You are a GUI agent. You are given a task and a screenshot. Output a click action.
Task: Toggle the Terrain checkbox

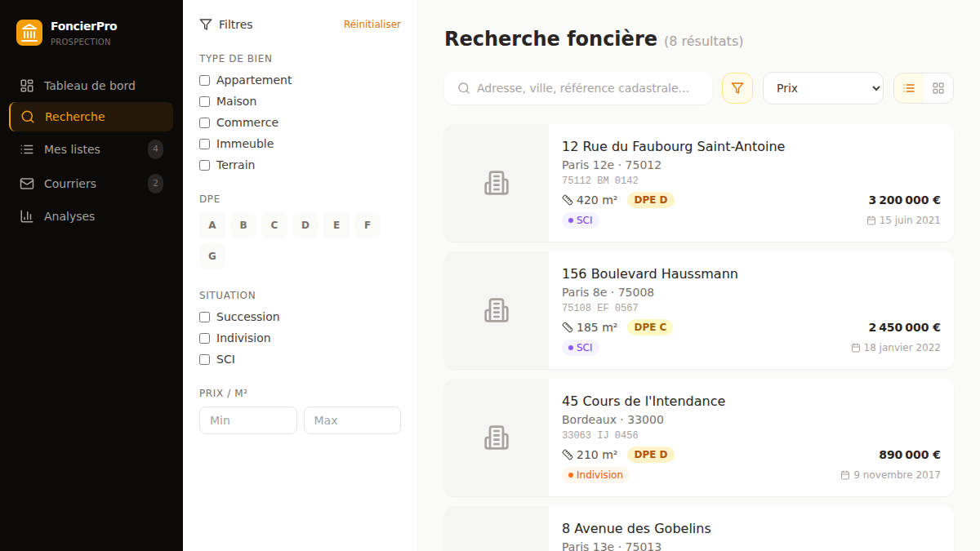click(x=205, y=165)
